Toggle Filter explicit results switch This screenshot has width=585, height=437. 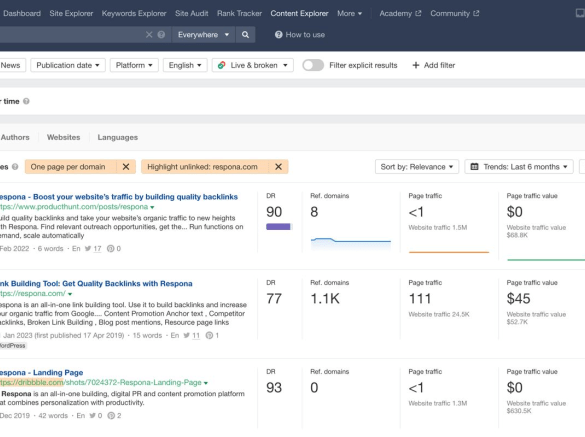click(x=313, y=65)
